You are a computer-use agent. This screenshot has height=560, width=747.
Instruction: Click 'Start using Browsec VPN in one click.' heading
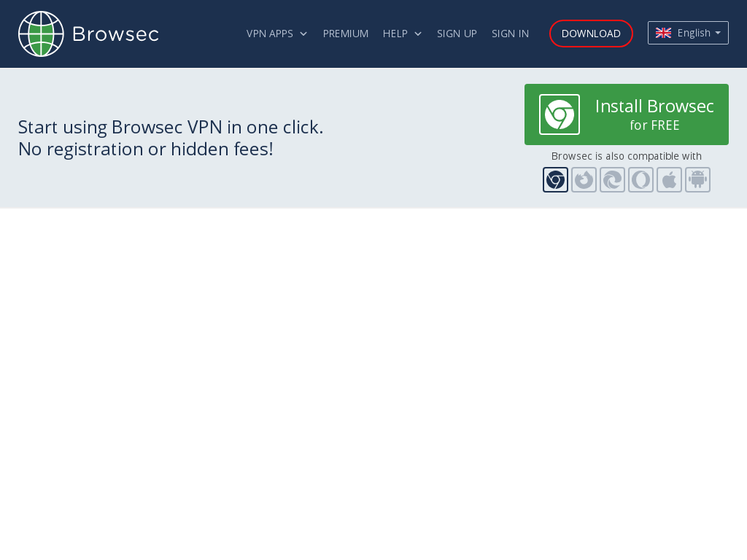coord(171,127)
